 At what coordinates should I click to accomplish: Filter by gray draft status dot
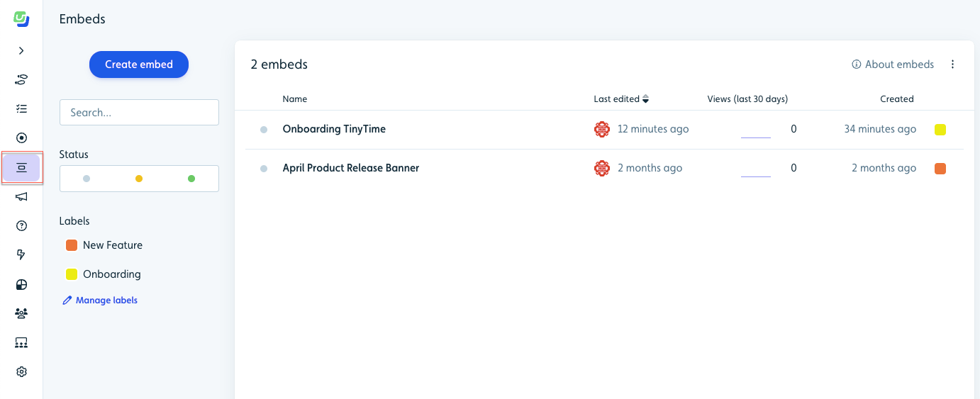point(87,179)
